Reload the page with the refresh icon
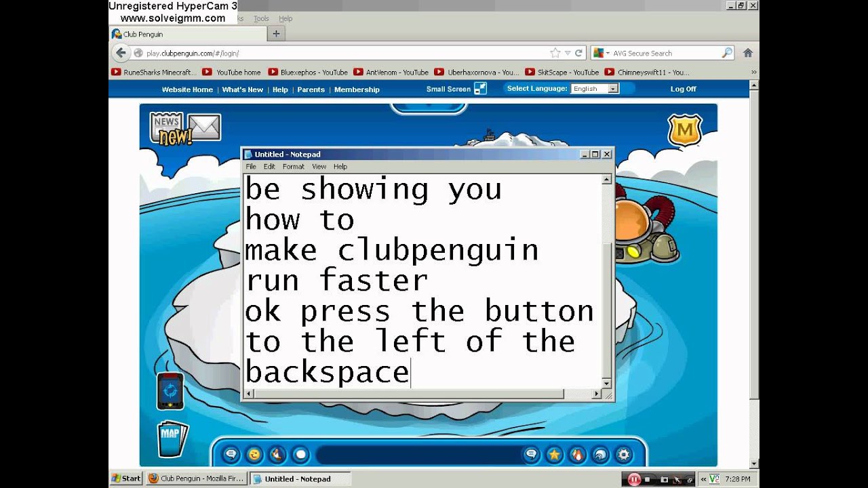Screen dimensions: 868x488 pyautogui.click(x=578, y=53)
